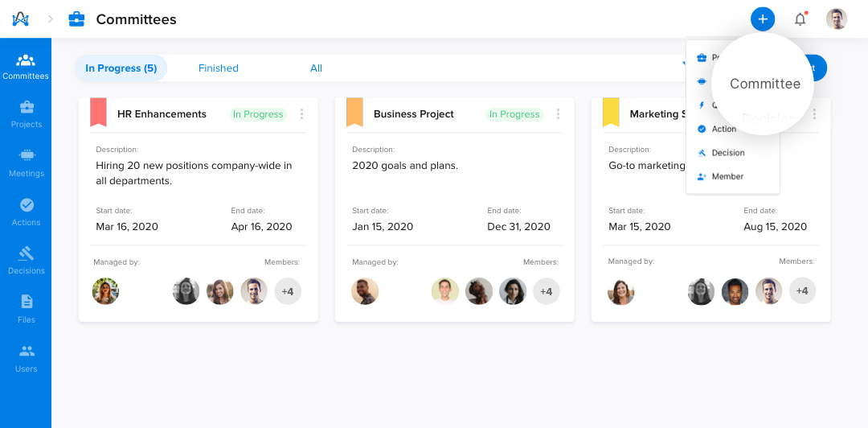Show +4 more members on Marketing card

[802, 290]
